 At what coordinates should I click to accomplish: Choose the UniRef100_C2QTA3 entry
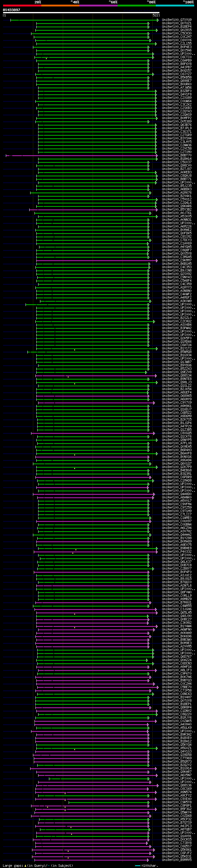pos(177,111)
